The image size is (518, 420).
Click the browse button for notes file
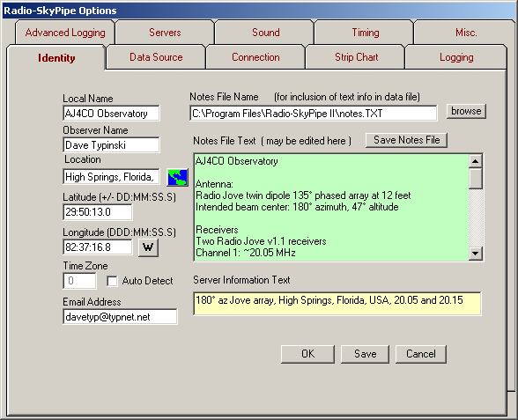point(466,111)
